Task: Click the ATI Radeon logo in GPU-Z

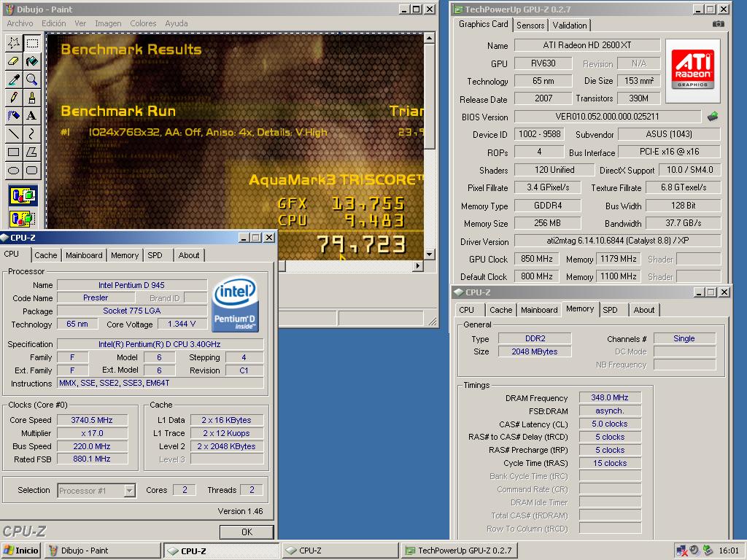Action: point(693,71)
